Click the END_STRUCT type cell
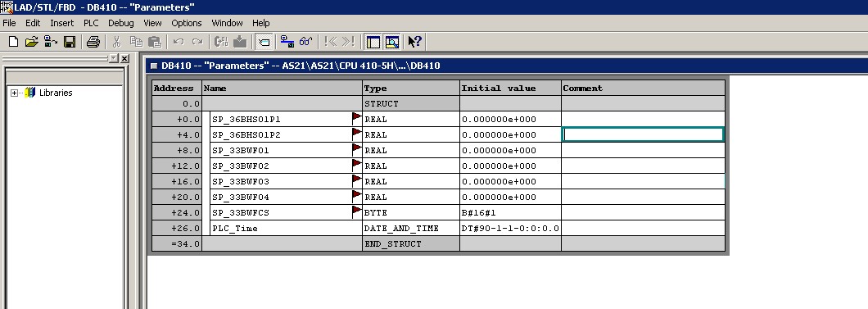The height and width of the screenshot is (309, 868). pos(411,243)
